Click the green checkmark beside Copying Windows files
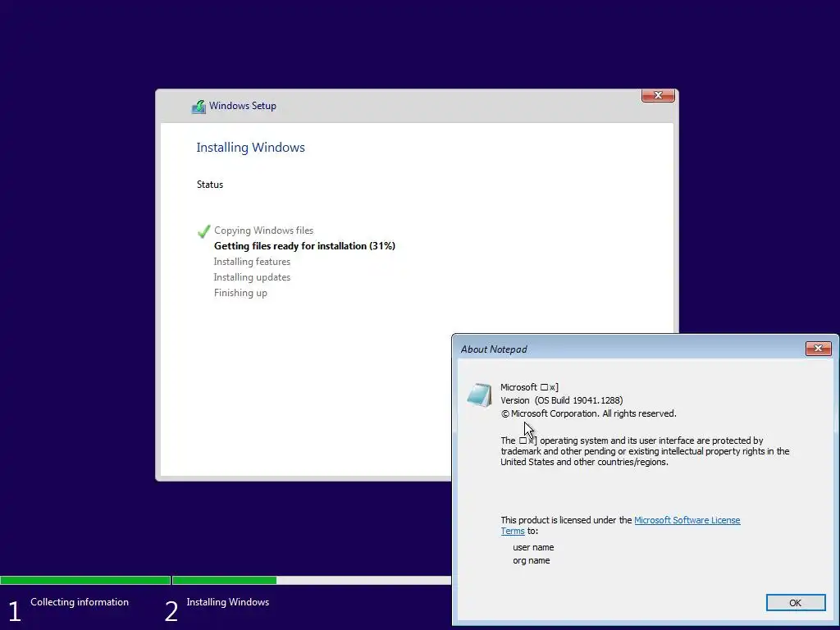The height and width of the screenshot is (630, 840). pyautogui.click(x=203, y=231)
